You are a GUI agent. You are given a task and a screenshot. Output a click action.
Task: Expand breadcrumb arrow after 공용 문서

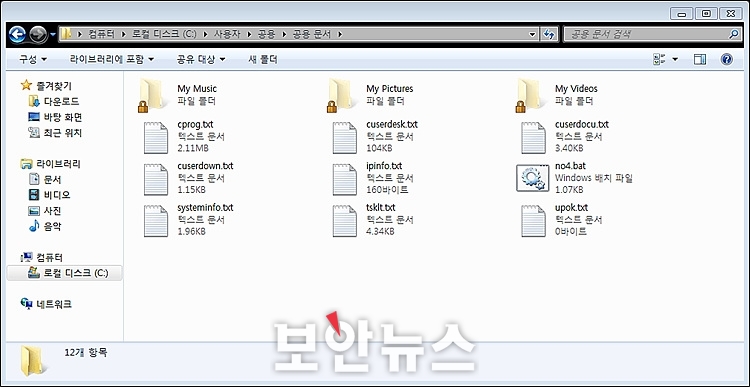pos(340,34)
